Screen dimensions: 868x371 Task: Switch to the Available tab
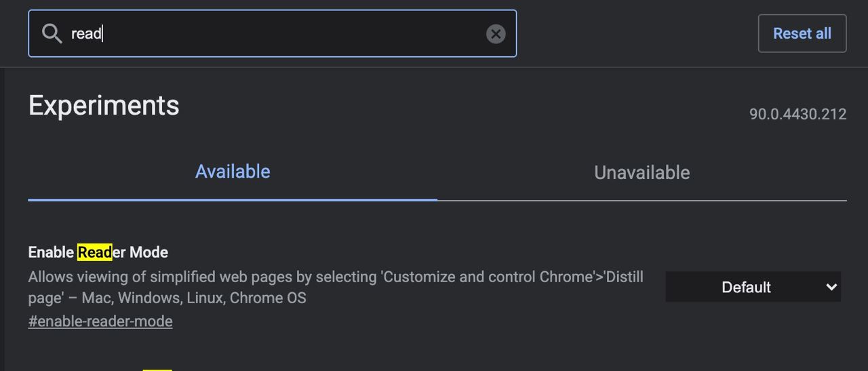[x=233, y=172]
